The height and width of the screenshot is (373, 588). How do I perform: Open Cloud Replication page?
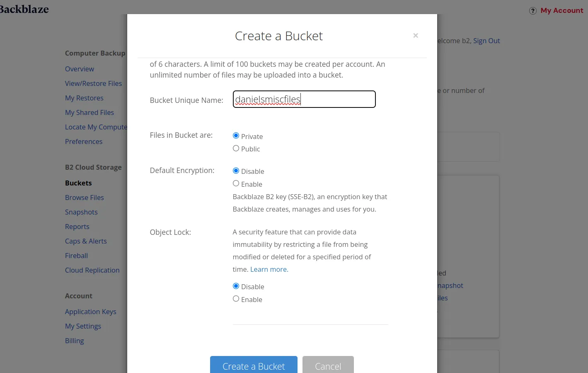pyautogui.click(x=92, y=270)
